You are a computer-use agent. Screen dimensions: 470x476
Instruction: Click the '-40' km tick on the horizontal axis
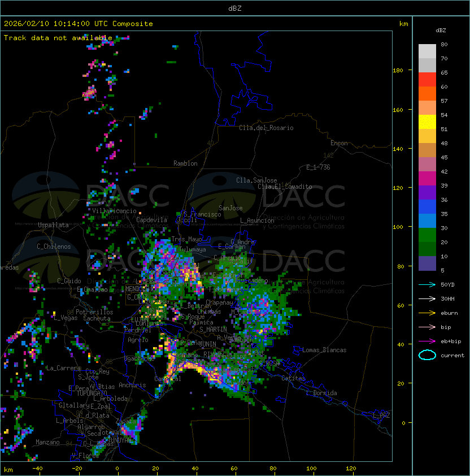pyautogui.click(x=37, y=469)
